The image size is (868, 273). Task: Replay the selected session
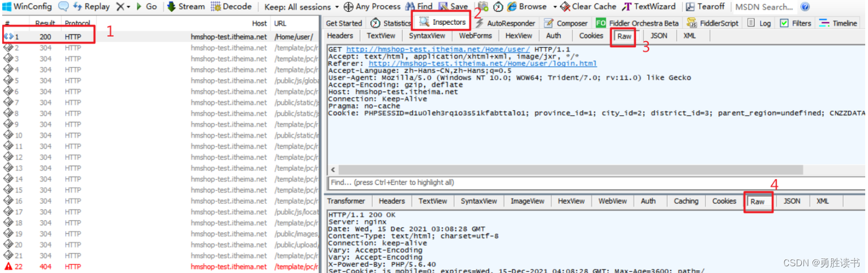[x=91, y=7]
